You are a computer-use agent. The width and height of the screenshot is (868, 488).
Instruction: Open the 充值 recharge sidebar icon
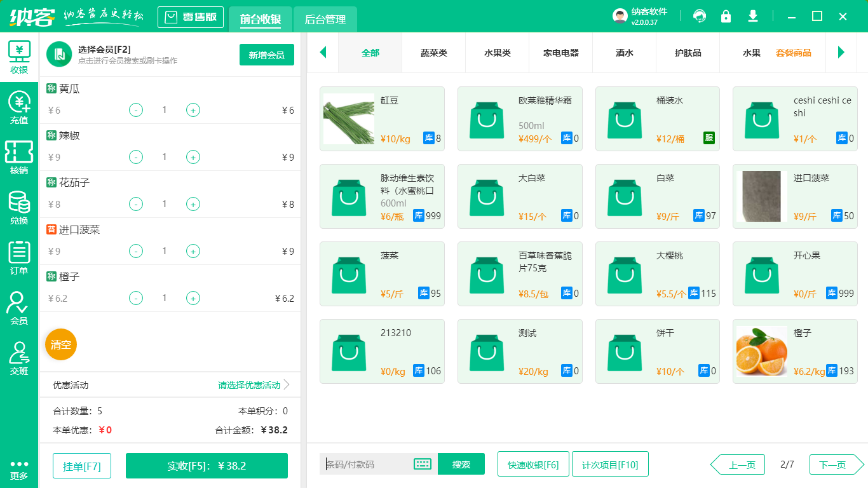(19, 108)
